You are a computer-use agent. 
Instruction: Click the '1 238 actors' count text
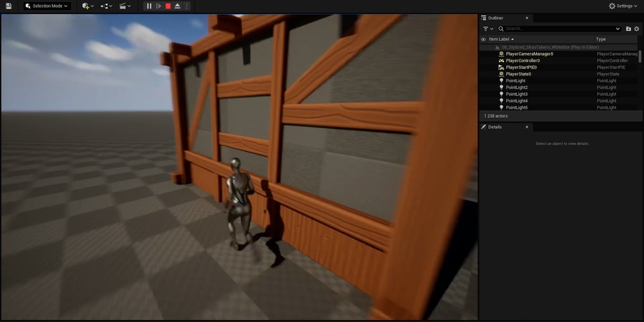click(x=495, y=116)
